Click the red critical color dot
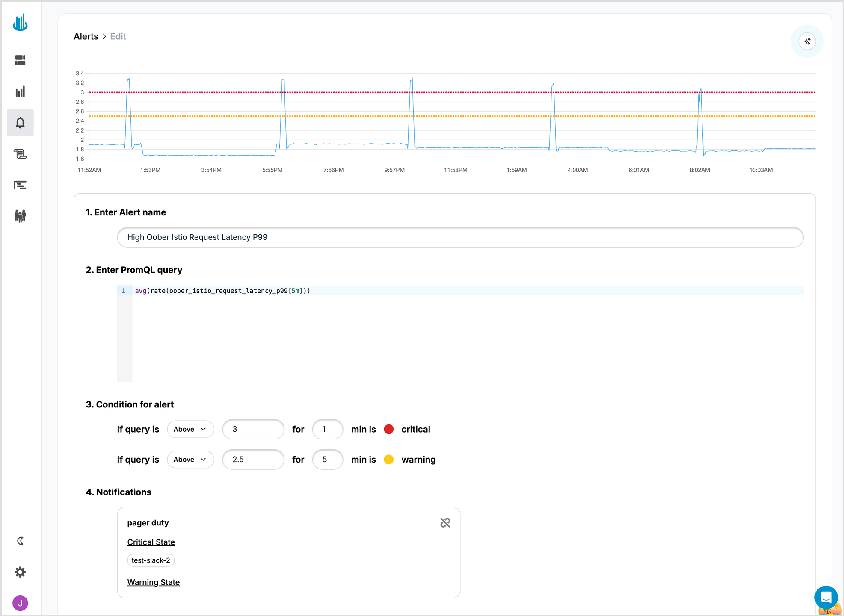Screen dimensions: 844x616 tap(388, 429)
